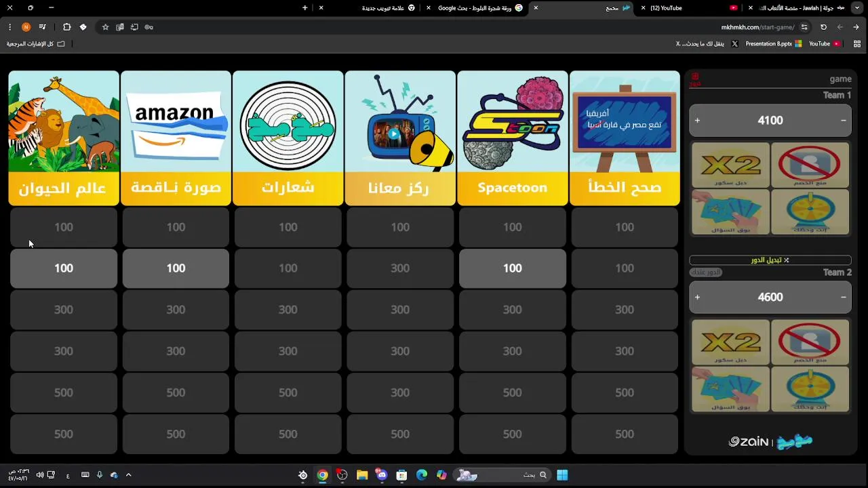Use Team 2's X2 double score power-up

[x=730, y=342]
